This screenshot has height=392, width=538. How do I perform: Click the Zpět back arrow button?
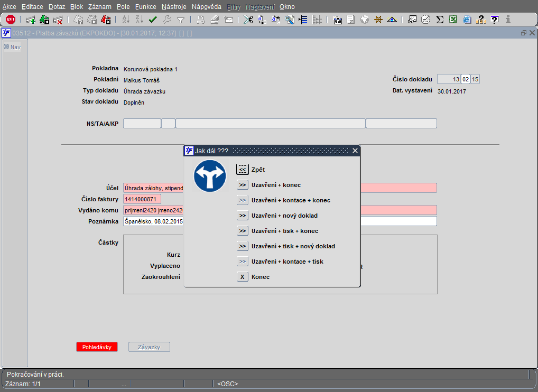click(x=242, y=170)
